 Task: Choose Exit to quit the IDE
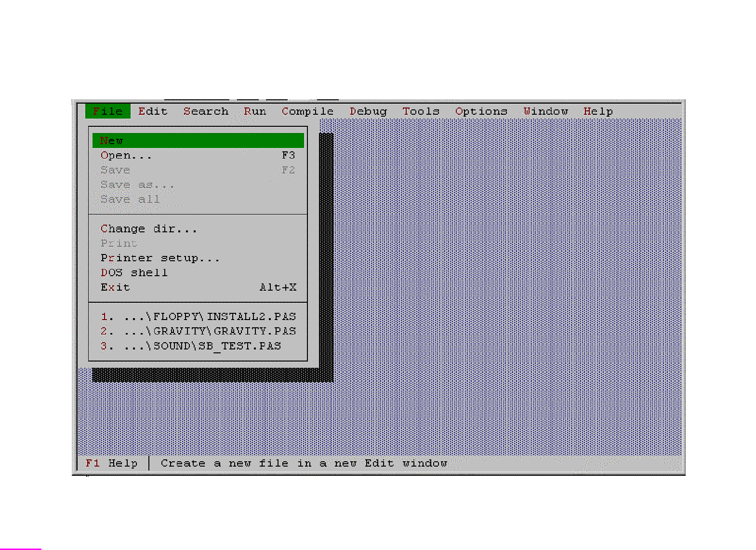(x=198, y=287)
